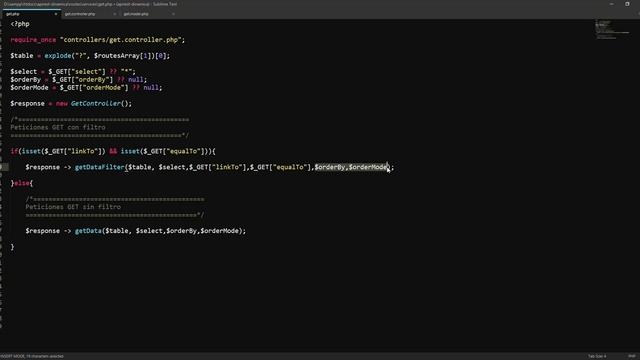Click isset $_GET["linkTo"] condition

click(64, 151)
